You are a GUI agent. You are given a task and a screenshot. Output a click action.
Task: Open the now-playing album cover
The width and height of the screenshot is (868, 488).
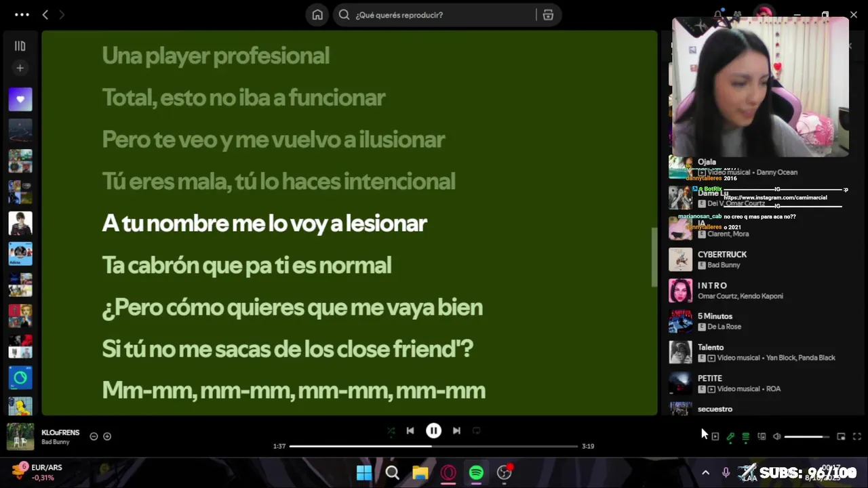(x=20, y=436)
